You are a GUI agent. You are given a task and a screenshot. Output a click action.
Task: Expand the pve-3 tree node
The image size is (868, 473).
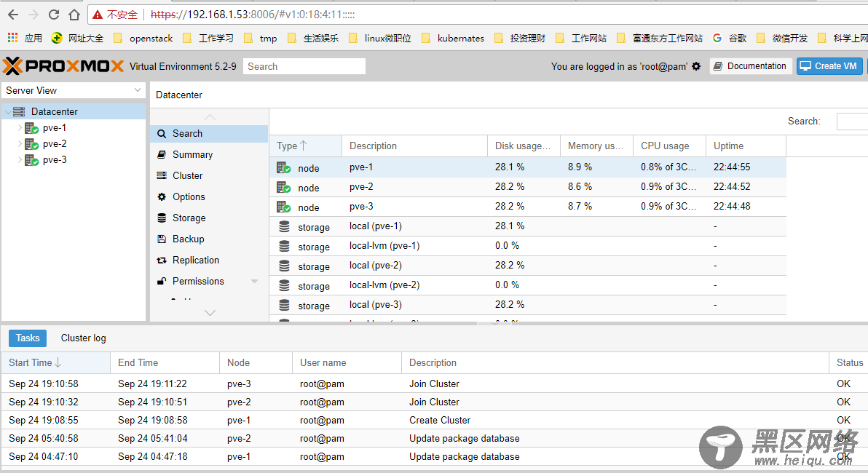pyautogui.click(x=20, y=160)
